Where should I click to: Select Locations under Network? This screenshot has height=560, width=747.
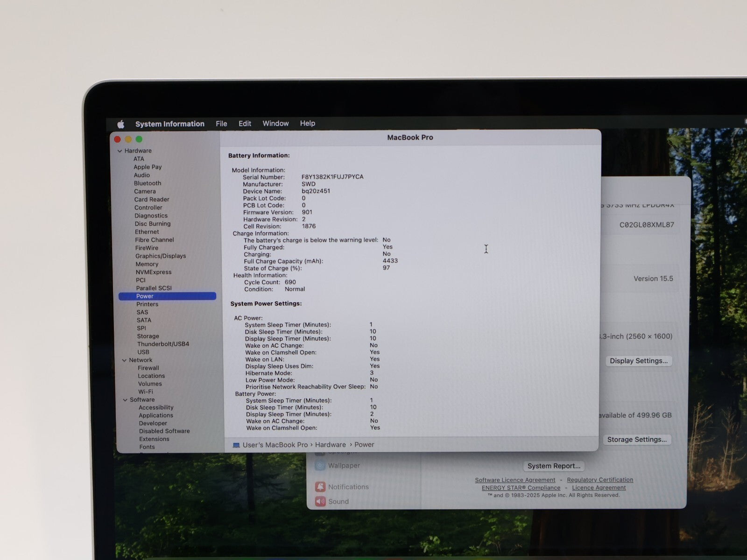151,376
